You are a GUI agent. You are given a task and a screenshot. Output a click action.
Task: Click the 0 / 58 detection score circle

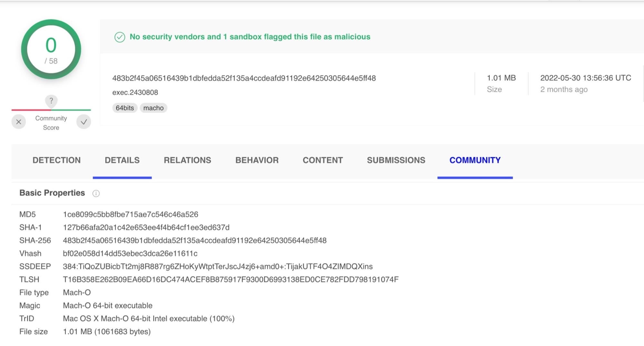click(51, 49)
